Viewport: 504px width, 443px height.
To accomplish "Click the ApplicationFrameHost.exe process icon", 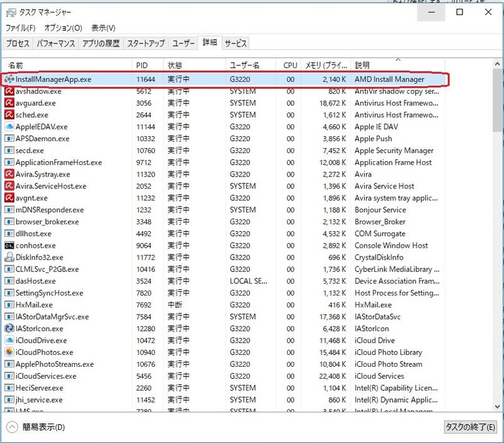I will (x=9, y=163).
